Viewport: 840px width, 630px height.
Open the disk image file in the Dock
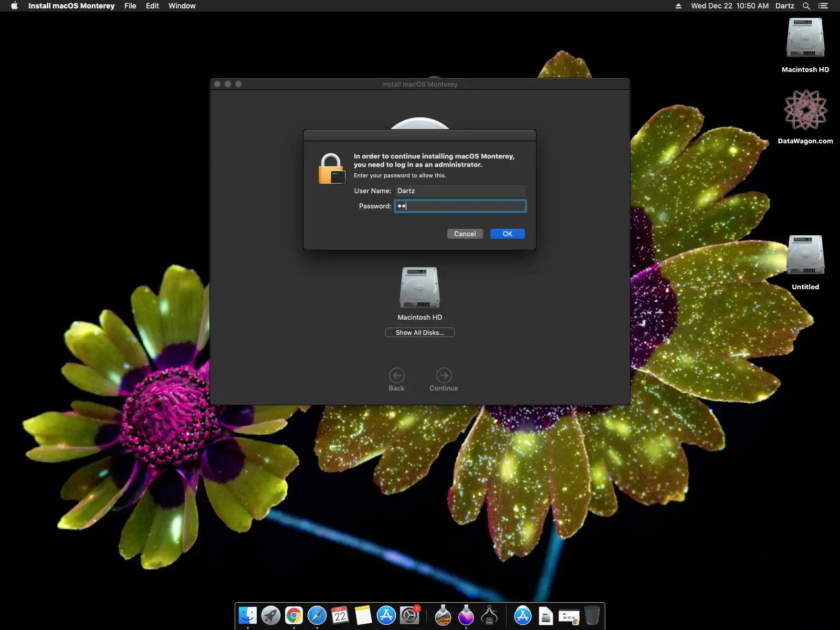546,615
